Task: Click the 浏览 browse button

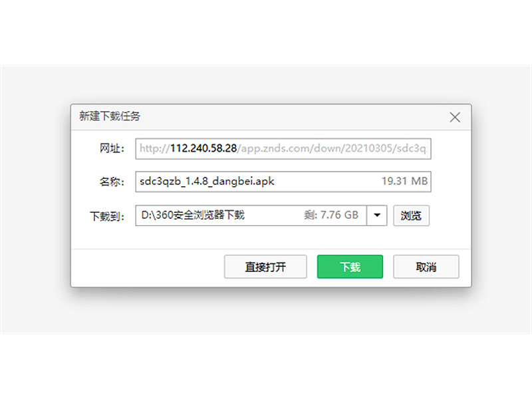Action: point(411,215)
